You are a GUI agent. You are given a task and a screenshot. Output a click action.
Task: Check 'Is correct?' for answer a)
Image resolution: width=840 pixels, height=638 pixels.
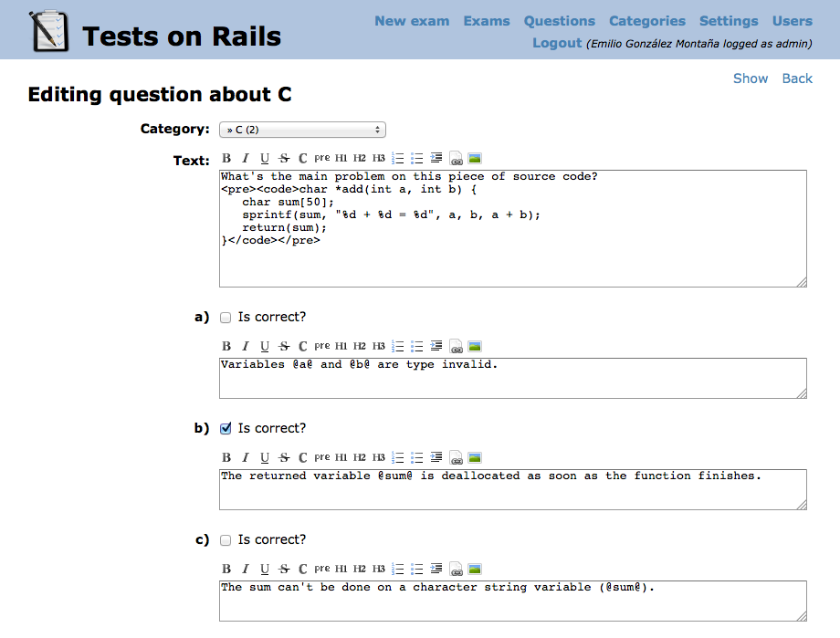click(x=226, y=318)
